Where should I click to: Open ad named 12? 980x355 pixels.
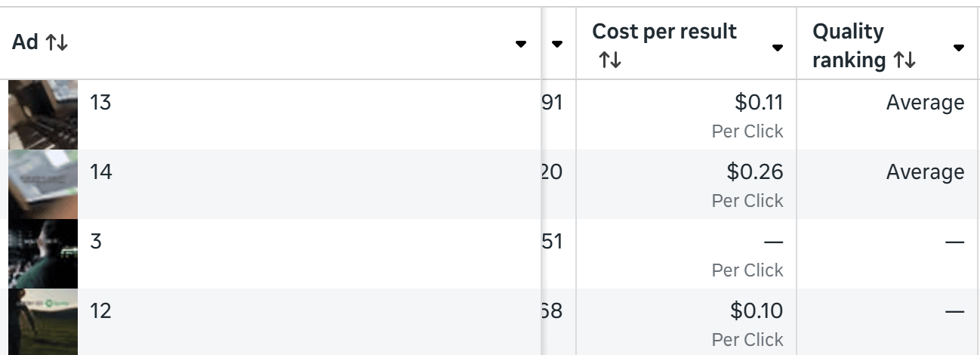coord(100,310)
